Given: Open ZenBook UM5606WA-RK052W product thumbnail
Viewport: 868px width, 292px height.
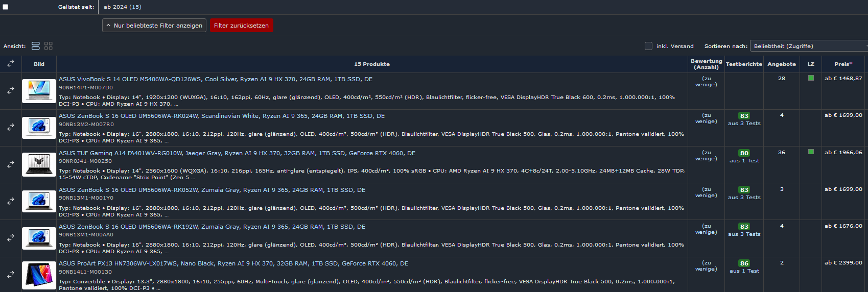Looking at the screenshot, I should click(x=39, y=201).
